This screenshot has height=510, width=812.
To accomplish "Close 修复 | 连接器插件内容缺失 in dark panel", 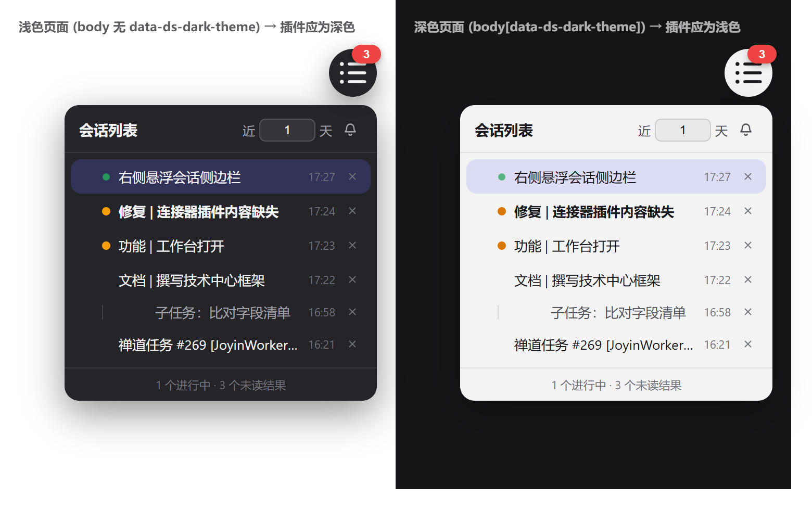I will click(x=352, y=211).
